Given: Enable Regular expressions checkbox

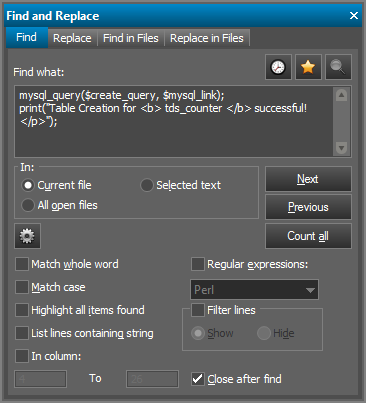Looking at the screenshot, I should 198,264.
